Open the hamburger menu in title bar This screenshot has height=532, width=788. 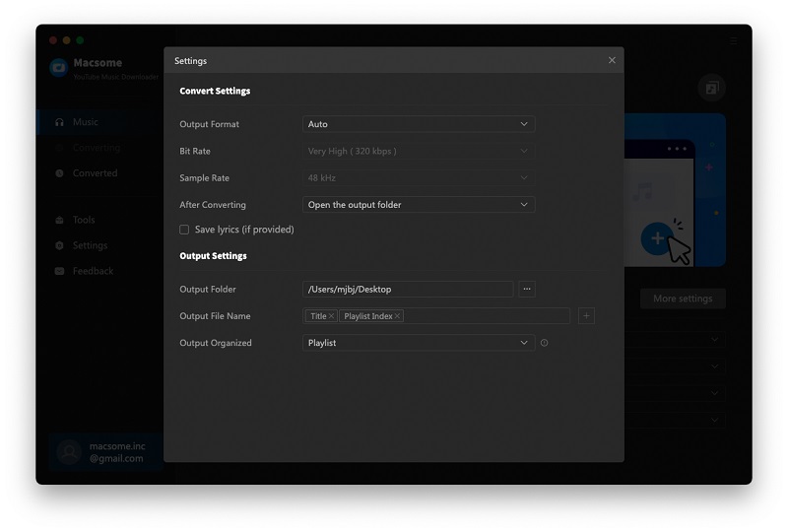[x=734, y=40]
